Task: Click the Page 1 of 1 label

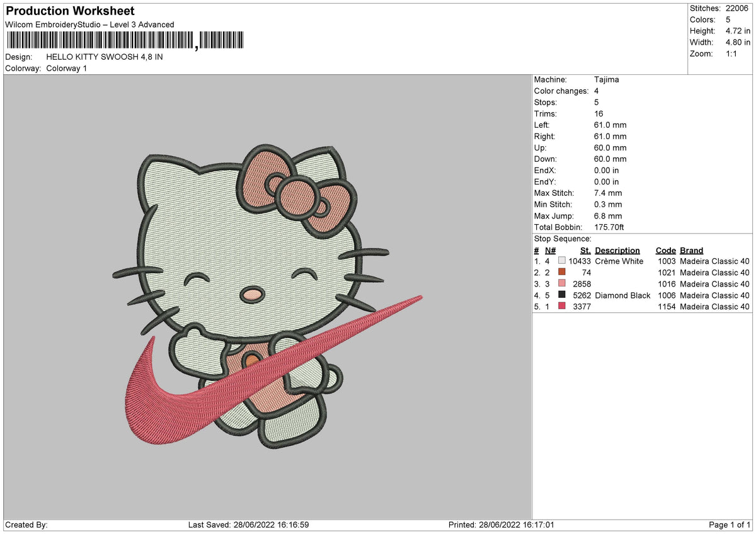Action: [x=727, y=523]
